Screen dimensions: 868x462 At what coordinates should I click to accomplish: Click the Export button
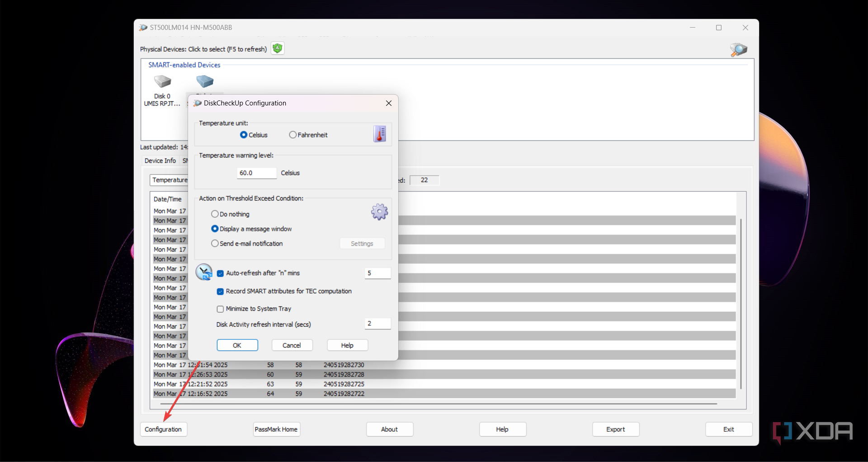tap(616, 429)
